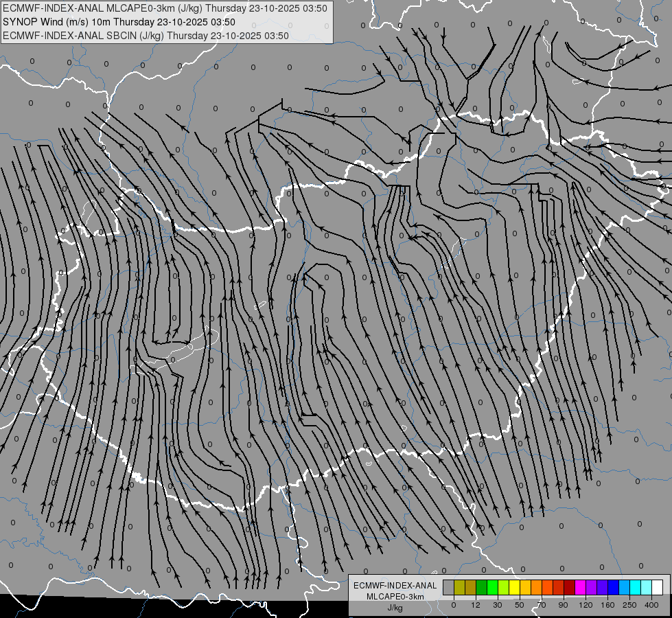Pick the sky blue legend swatch
Screen dimensions: 672x618
click(x=624, y=587)
